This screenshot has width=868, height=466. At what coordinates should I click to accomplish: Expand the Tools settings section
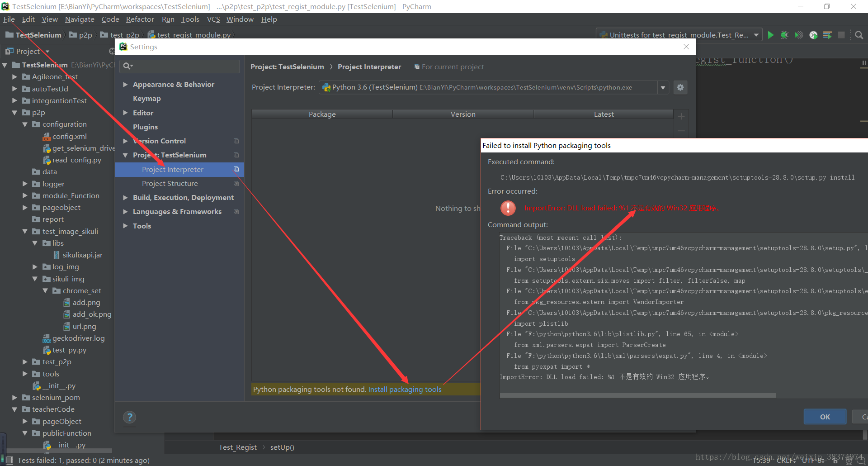125,226
